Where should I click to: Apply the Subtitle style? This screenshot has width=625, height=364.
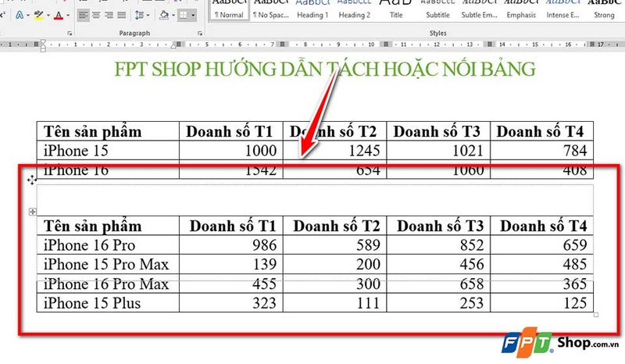437,9
